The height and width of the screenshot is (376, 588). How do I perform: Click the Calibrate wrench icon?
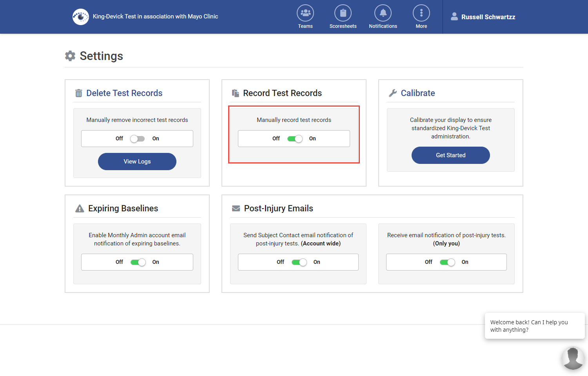392,93
